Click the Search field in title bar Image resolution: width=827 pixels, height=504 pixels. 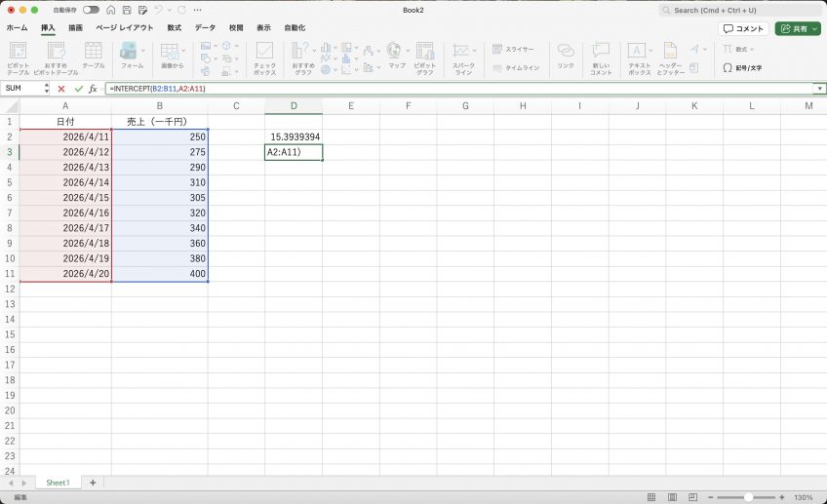pos(739,10)
